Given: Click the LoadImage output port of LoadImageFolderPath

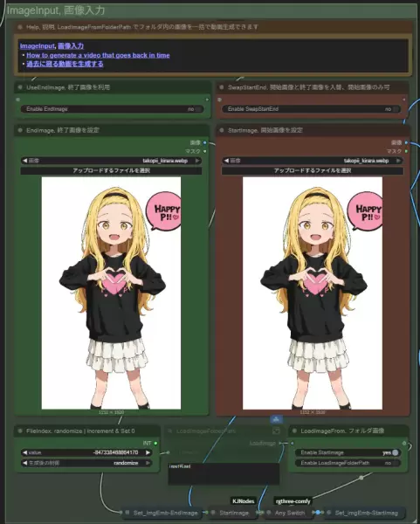Looking at the screenshot, I should coord(280,444).
